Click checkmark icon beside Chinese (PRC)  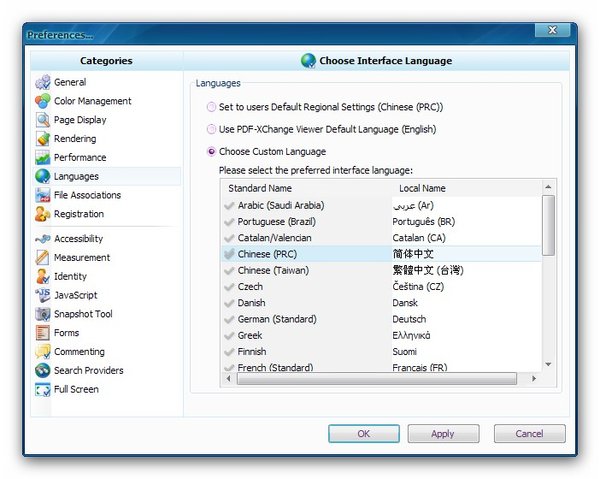[229, 254]
